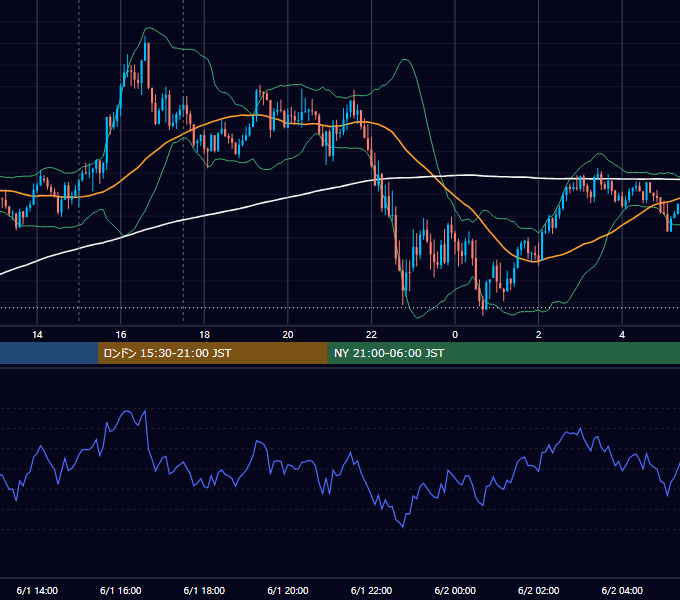Click the '16' hour label on price chart axis

point(121,335)
